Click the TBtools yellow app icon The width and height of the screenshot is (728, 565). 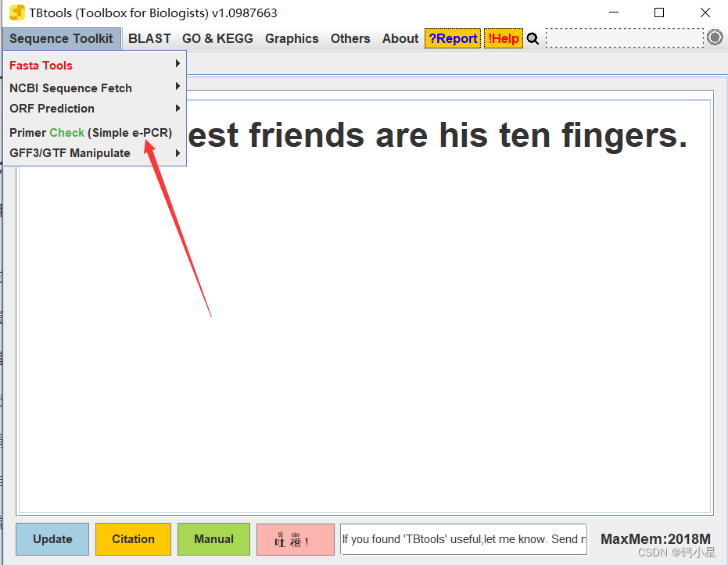[16, 13]
